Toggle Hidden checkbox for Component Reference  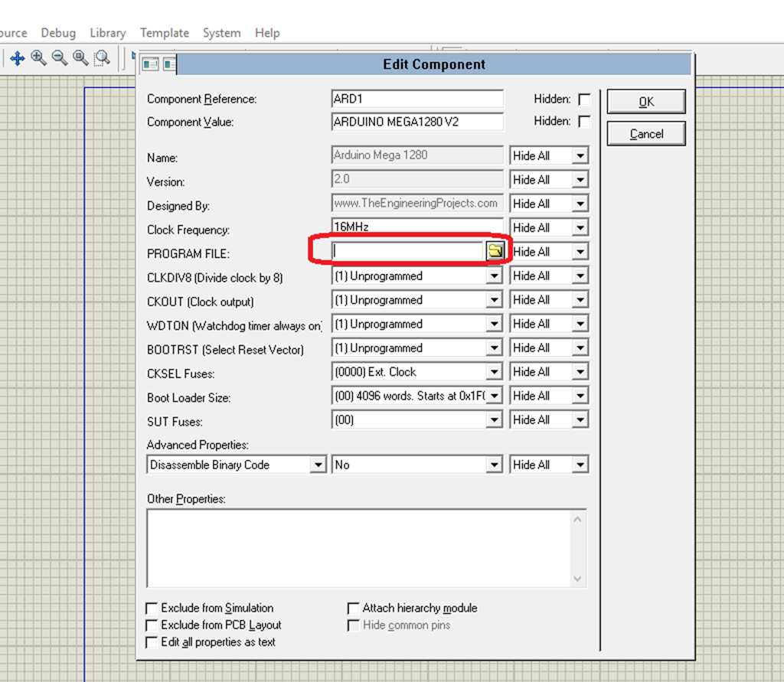click(584, 100)
